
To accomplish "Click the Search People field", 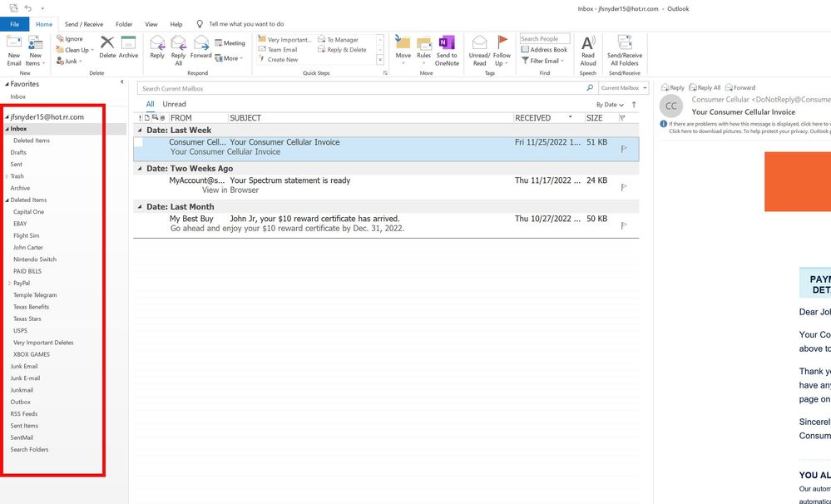I will tap(545, 39).
